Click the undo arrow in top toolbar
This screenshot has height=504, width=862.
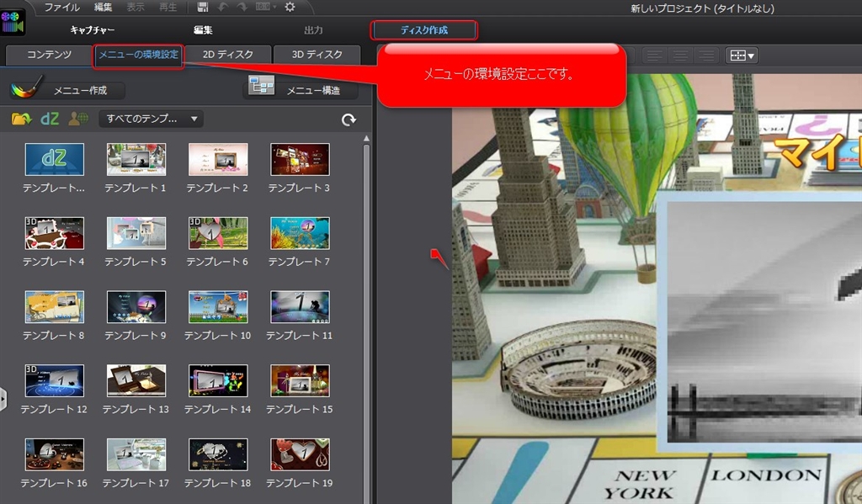tap(222, 7)
